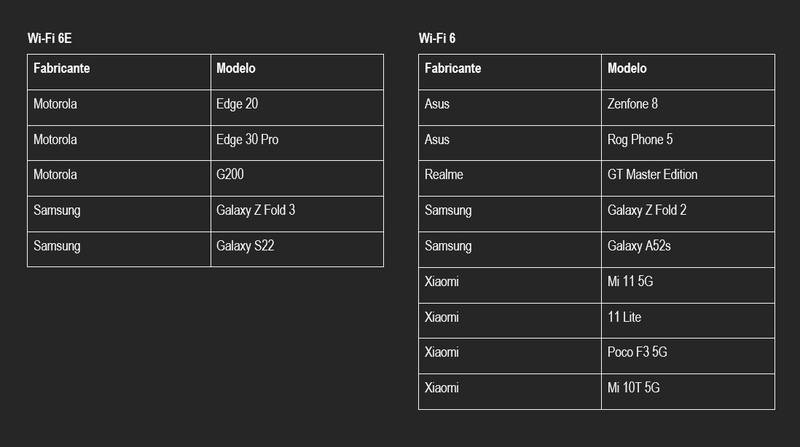The height and width of the screenshot is (447, 800).
Task: Select the Motorola cell beside G200
Action: point(119,178)
